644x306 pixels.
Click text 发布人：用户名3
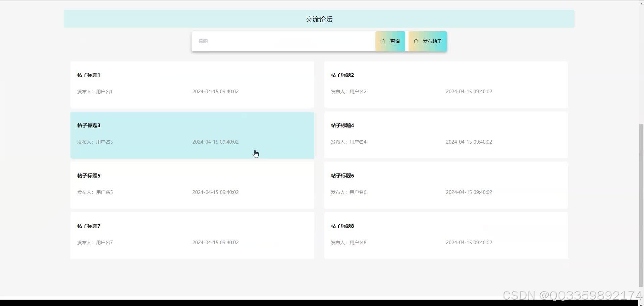point(95,142)
